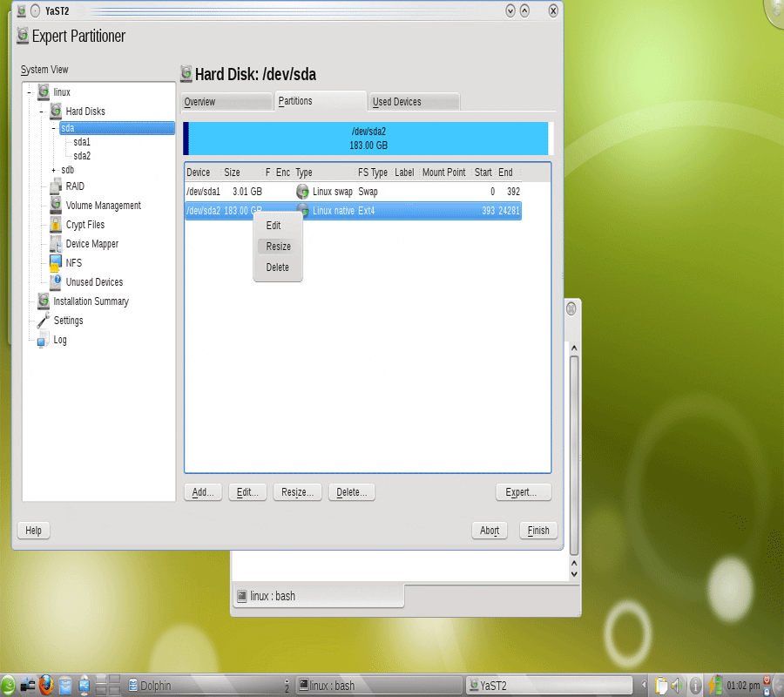Click the clock showing 01:02 pm
The height and width of the screenshot is (697, 784).
743,686
